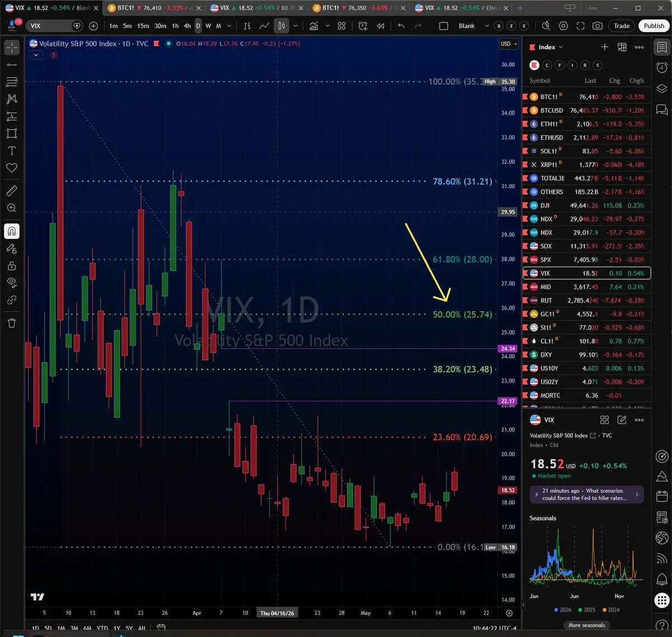Click the red flag beside chart title
Viewport: 672px width, 637px height.
pos(156,44)
